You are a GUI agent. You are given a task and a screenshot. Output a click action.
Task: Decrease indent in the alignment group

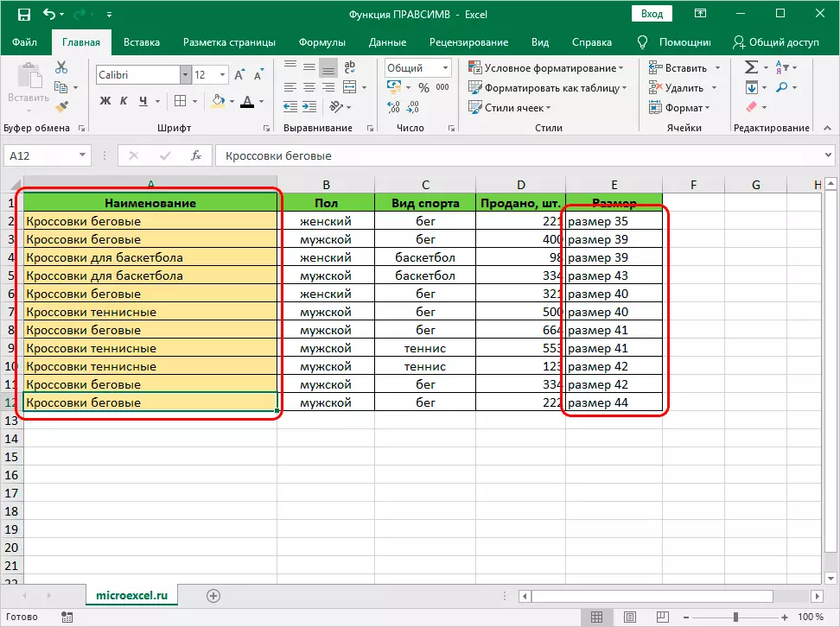[290, 107]
